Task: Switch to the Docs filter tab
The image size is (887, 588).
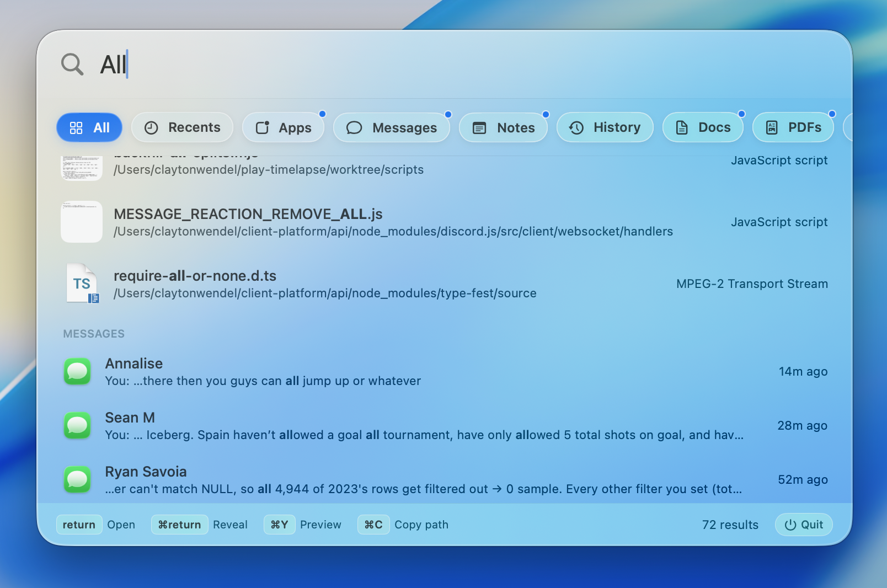Action: click(x=703, y=127)
